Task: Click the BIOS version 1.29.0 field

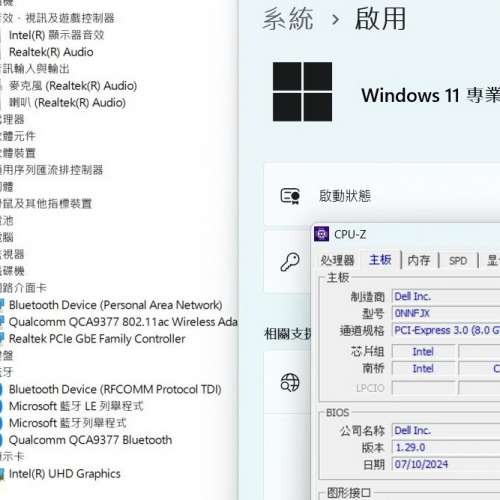Action: (x=446, y=447)
